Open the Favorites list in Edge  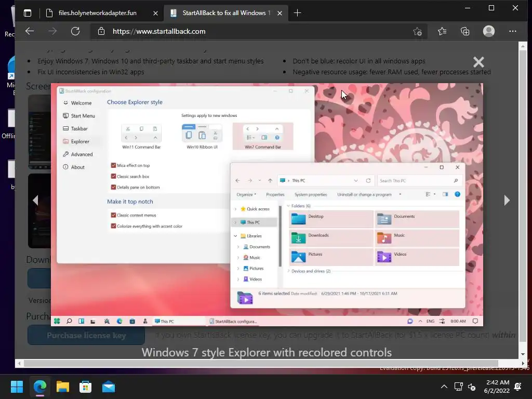click(x=442, y=32)
